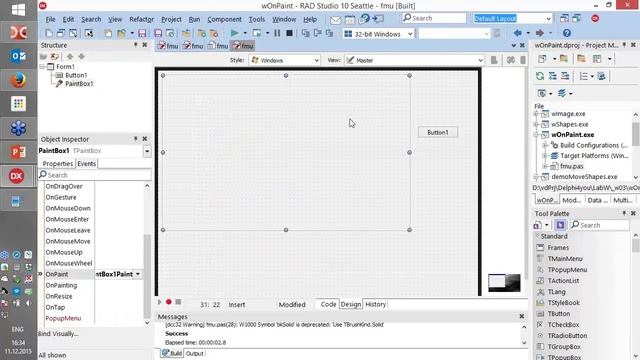Stop the program with the square icon
The width and height of the screenshot is (640, 360).
289,33
